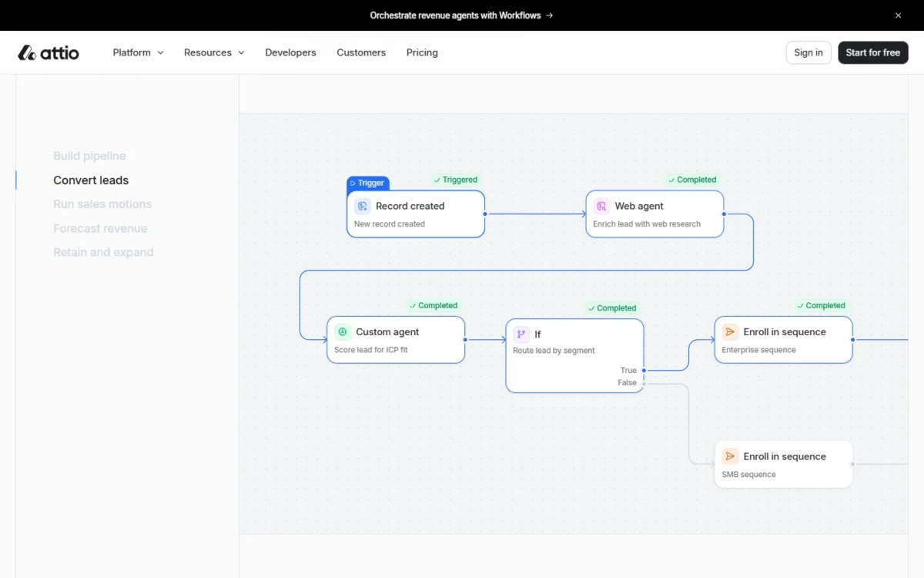Click "SMB sequence" subtitle
The width and height of the screenshot is (924, 578).
(x=748, y=475)
